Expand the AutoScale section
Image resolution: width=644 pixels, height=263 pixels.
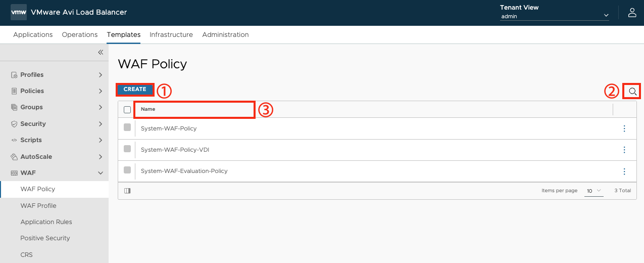(101, 157)
